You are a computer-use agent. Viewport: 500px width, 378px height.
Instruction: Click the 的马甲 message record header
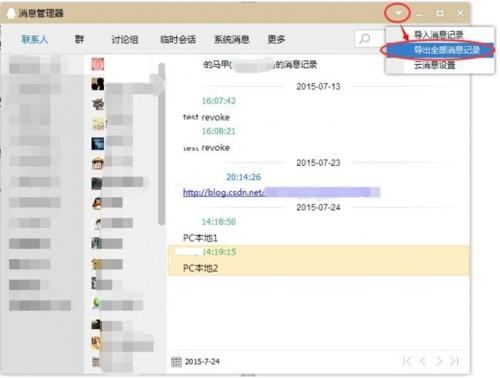[260, 65]
